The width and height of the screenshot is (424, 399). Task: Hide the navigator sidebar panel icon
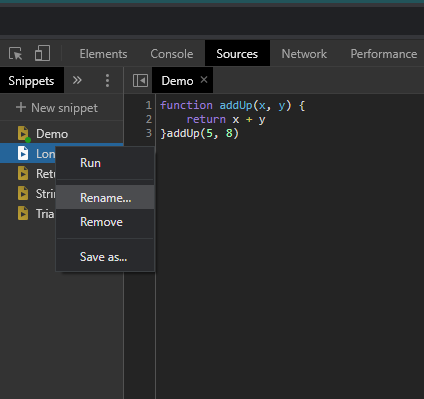tap(140, 80)
